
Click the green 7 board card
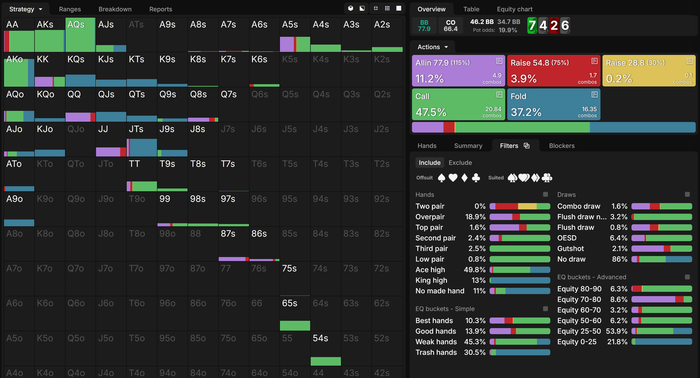pyautogui.click(x=532, y=26)
